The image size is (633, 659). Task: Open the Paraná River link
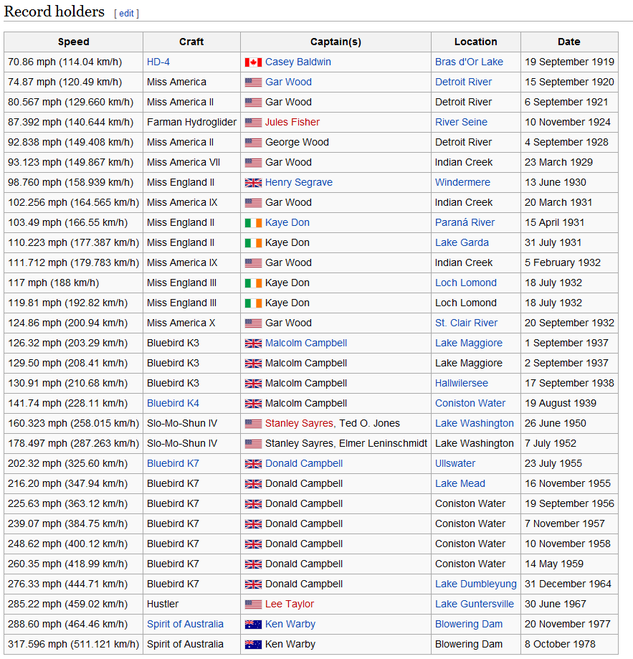pos(464,222)
